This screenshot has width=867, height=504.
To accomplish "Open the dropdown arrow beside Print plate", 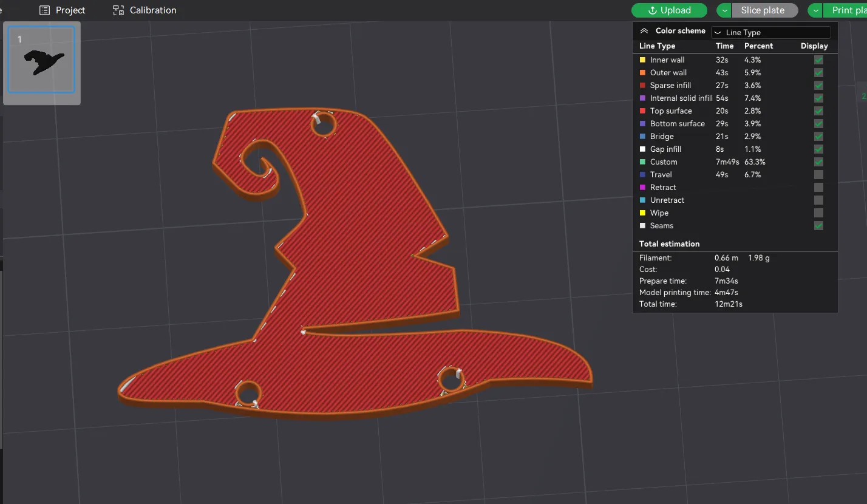I will click(815, 10).
